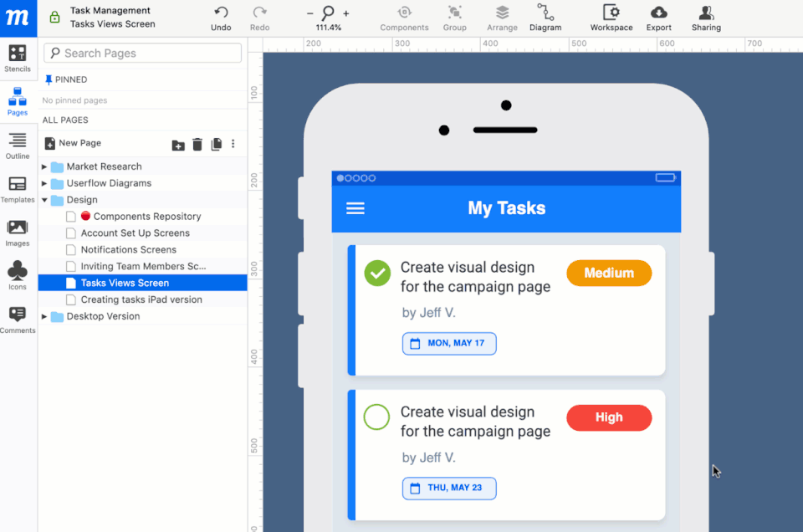Select the Diagram tool
The image size is (803, 532).
pos(545,18)
